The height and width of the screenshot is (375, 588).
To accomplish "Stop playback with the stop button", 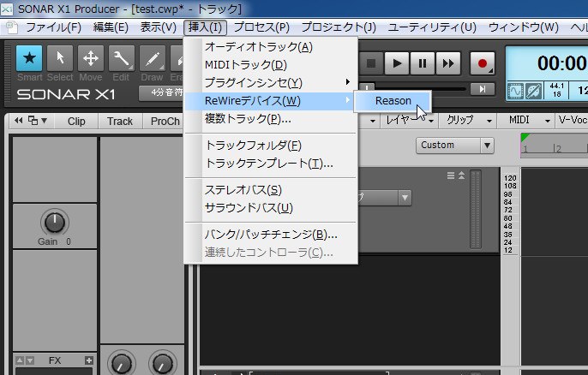I will [371, 63].
